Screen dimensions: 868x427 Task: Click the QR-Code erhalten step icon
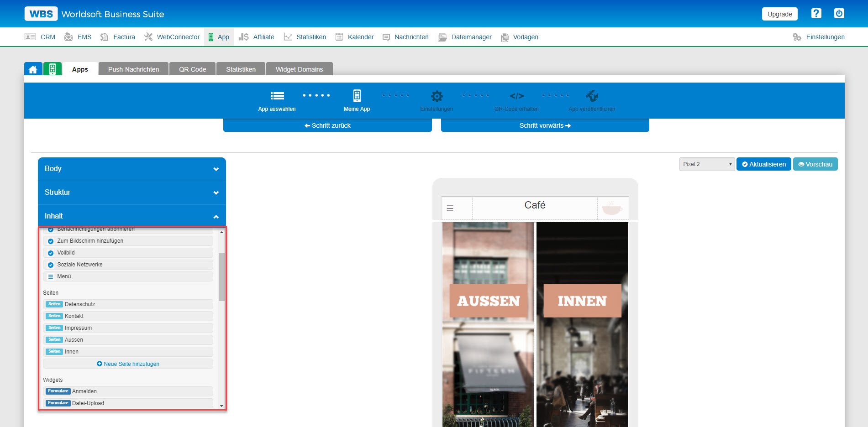point(516,96)
